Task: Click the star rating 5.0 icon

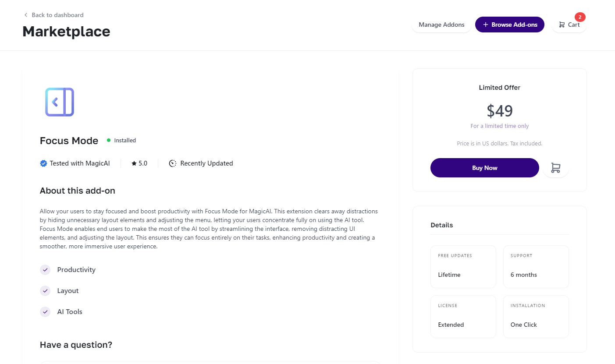Action: pos(134,163)
